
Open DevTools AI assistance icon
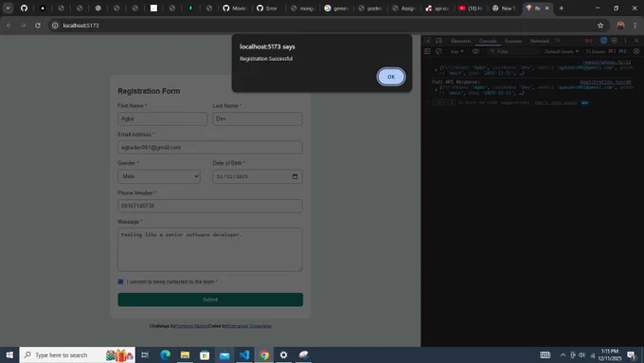[603, 41]
